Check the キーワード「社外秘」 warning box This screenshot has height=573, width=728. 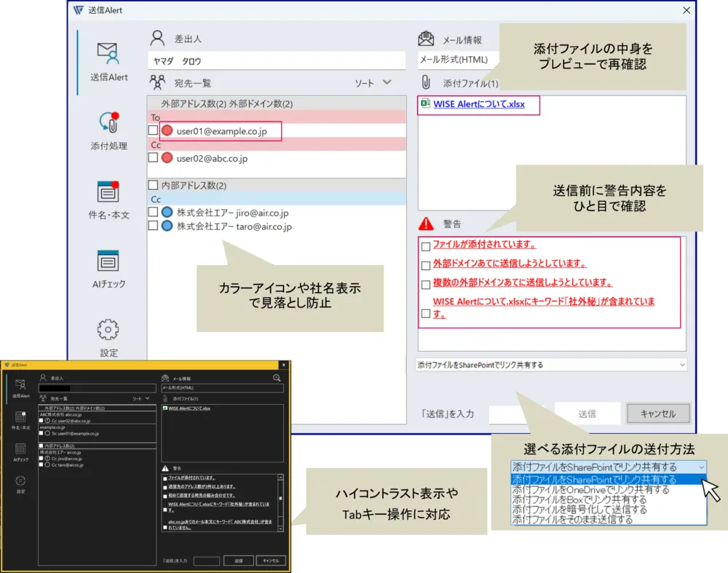click(426, 313)
